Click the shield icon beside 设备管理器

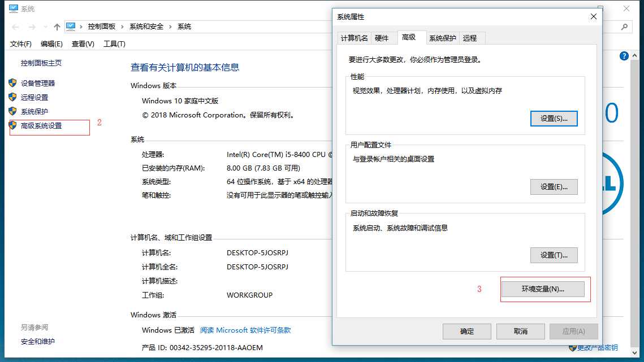point(13,83)
